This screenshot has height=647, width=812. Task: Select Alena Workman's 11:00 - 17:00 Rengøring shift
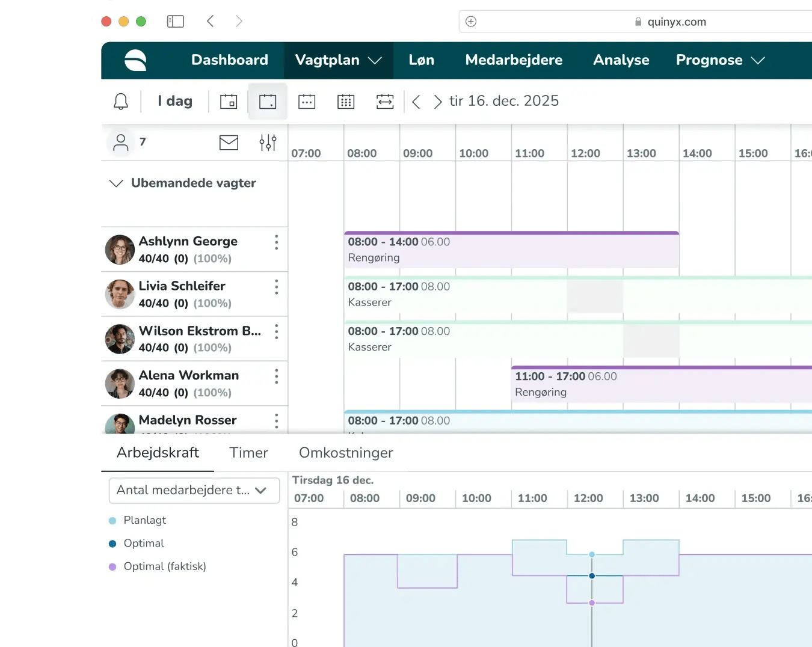click(662, 384)
